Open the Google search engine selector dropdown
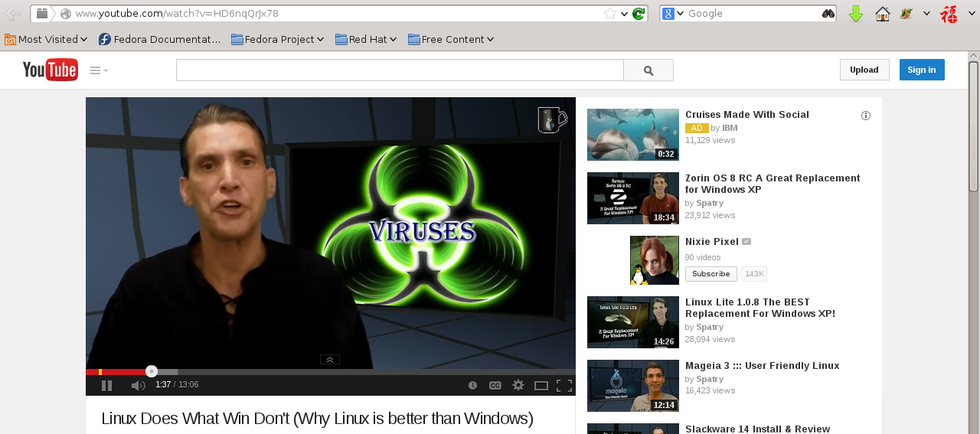 [x=673, y=14]
